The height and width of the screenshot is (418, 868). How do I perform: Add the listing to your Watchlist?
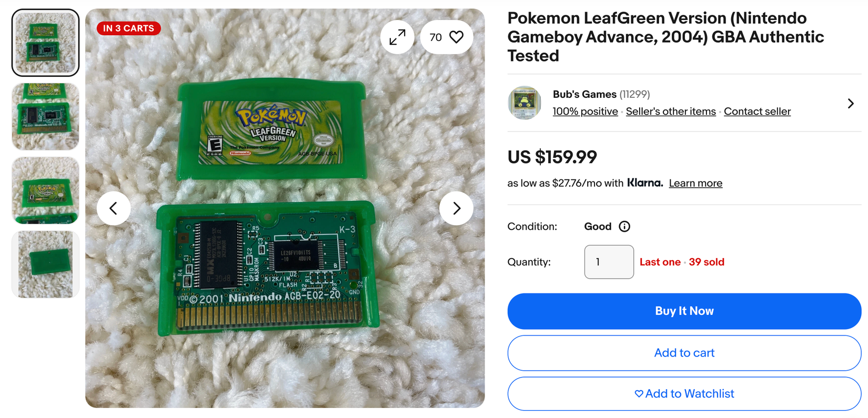(x=684, y=393)
